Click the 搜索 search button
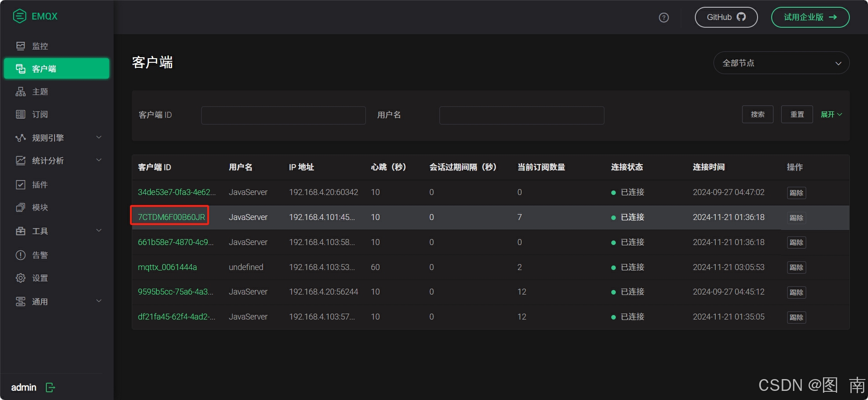 tap(758, 115)
